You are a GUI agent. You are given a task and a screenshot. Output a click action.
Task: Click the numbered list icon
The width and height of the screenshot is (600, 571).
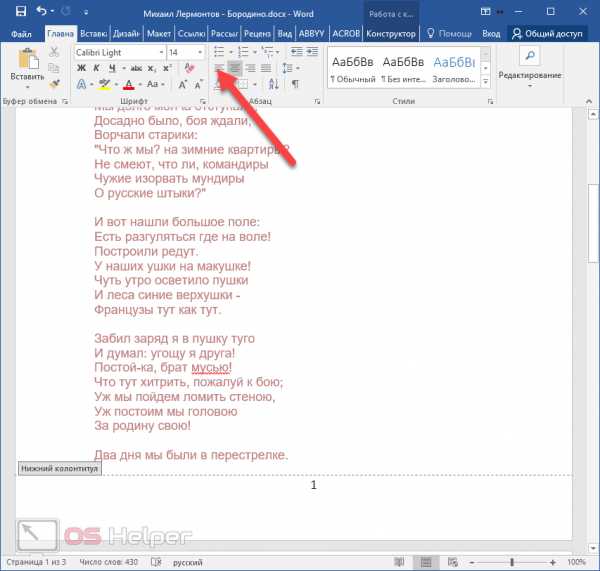pyautogui.click(x=243, y=51)
